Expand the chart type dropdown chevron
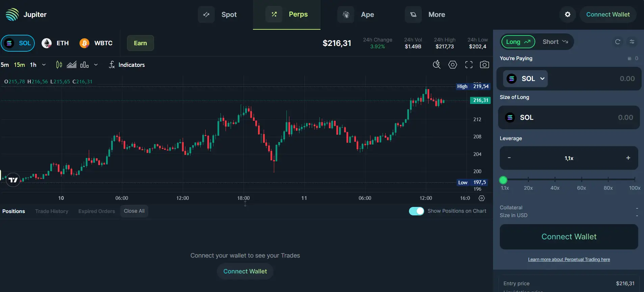The height and width of the screenshot is (292, 644). (x=96, y=65)
